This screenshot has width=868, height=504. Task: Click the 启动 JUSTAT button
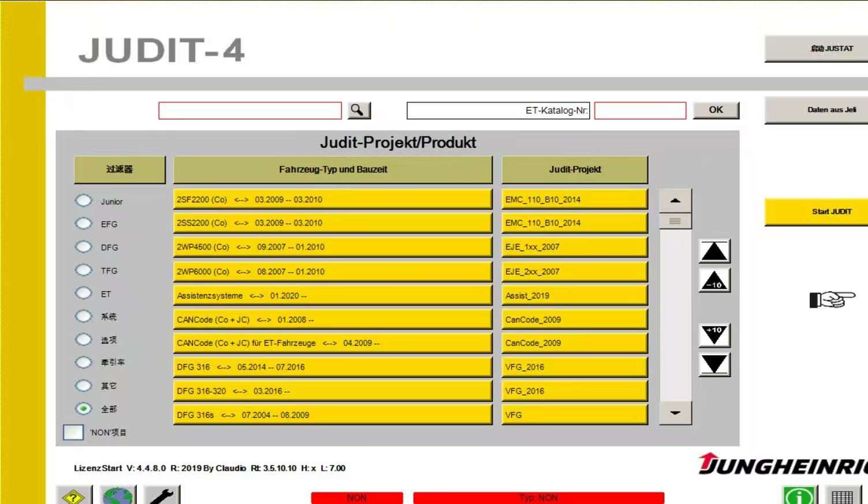click(816, 48)
